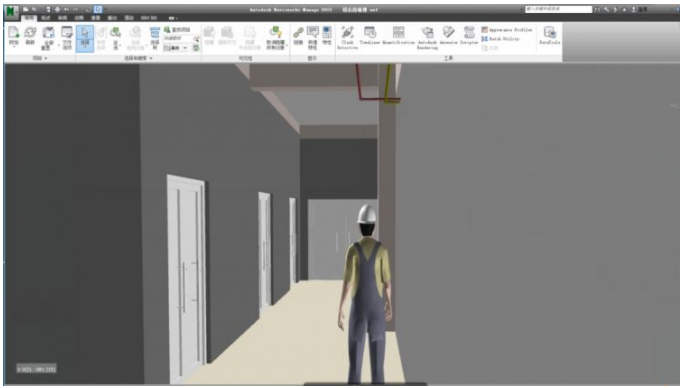The image size is (682, 388).
Task: Click the Quick Find search icon
Action: pyautogui.click(x=197, y=39)
